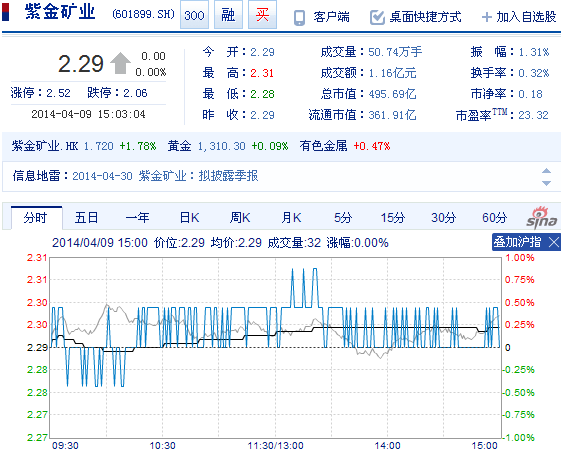Click the 10:30 time axis label
The height and width of the screenshot is (452, 561).
click(162, 446)
